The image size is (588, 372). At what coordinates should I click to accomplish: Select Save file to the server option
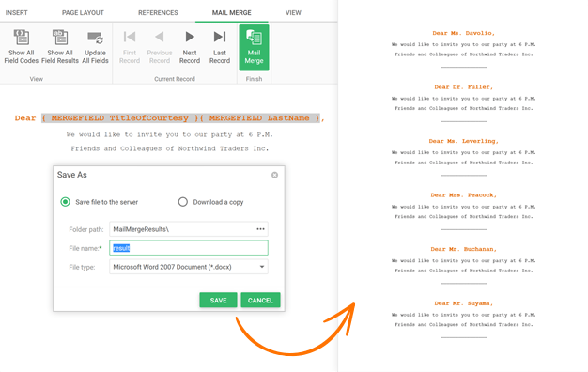[x=65, y=202]
